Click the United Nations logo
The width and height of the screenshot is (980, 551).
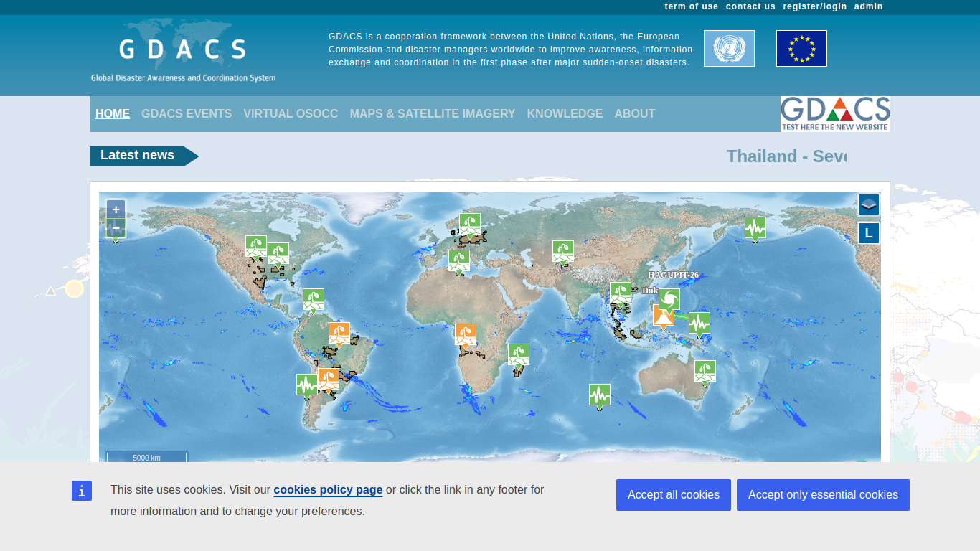(729, 48)
